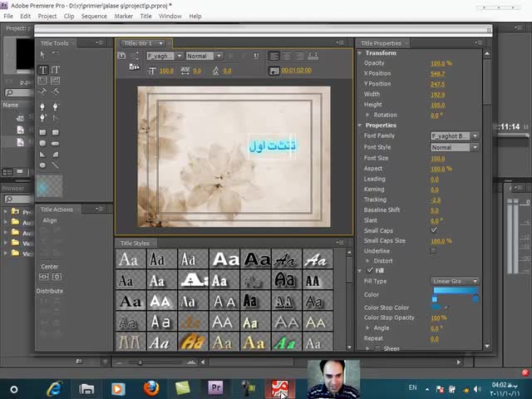The image size is (532, 399).
Task: Click the Center align text icon
Action: [287, 56]
